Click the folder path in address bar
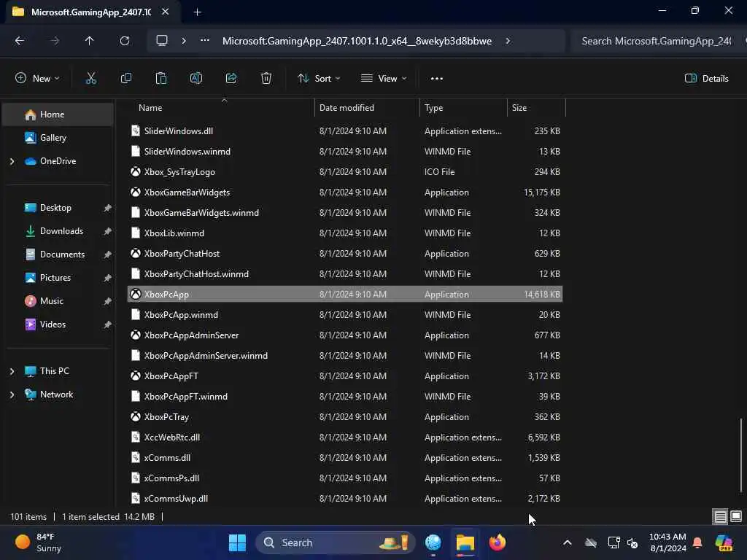 coord(357,41)
